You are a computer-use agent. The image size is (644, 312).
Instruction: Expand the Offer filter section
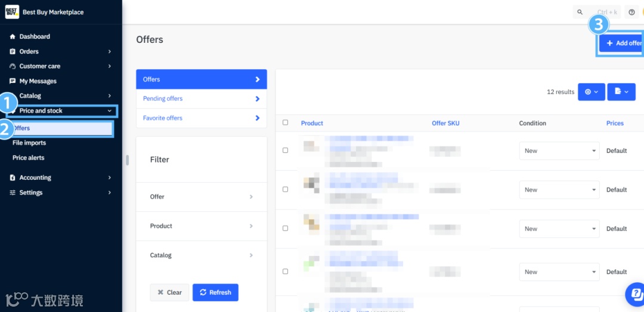tap(202, 197)
